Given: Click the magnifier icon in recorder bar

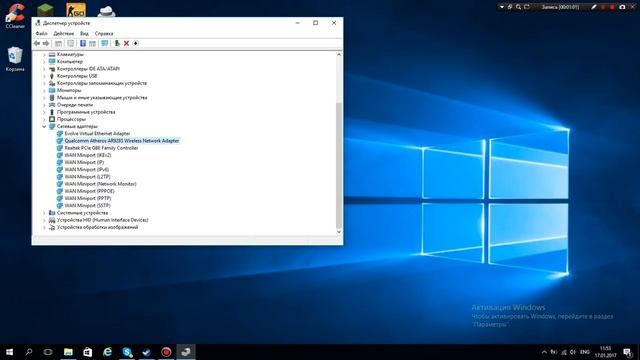Looking at the screenshot, I should coord(518,7).
